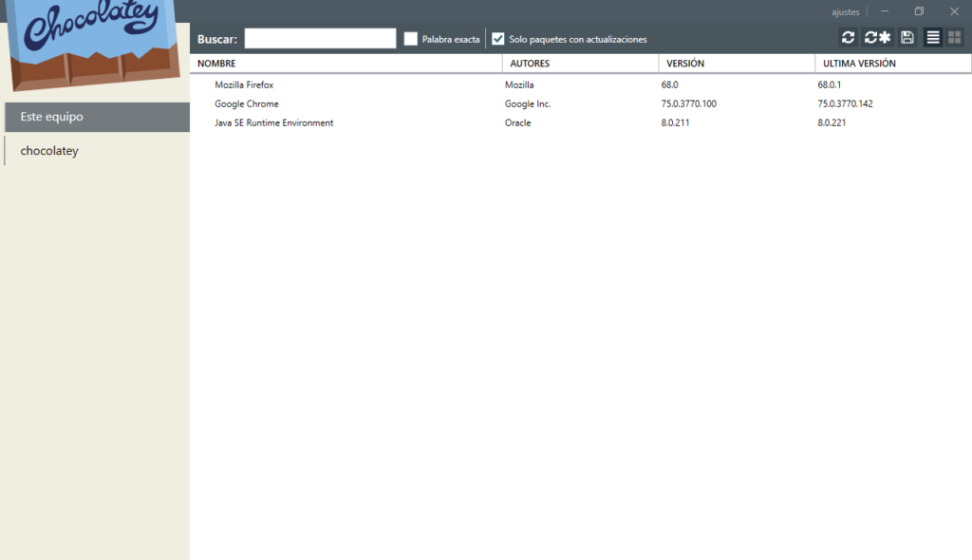Restore down the window
This screenshot has height=560, width=972.
point(919,11)
